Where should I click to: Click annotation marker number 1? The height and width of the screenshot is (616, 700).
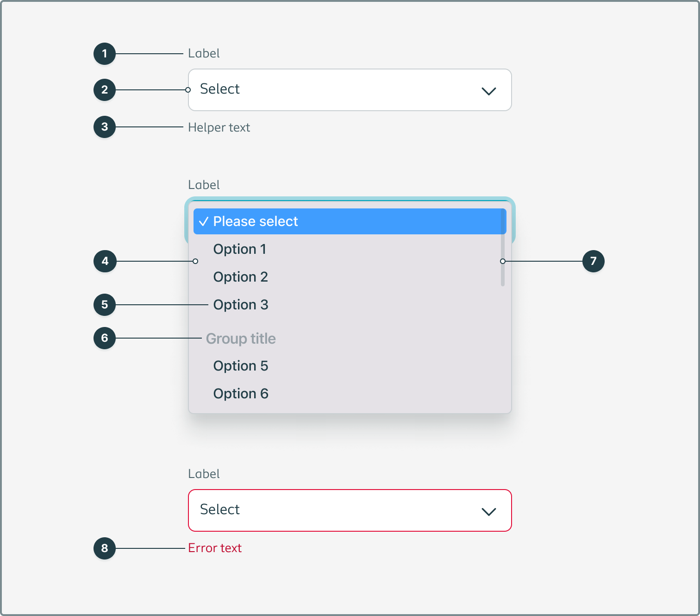tap(104, 53)
